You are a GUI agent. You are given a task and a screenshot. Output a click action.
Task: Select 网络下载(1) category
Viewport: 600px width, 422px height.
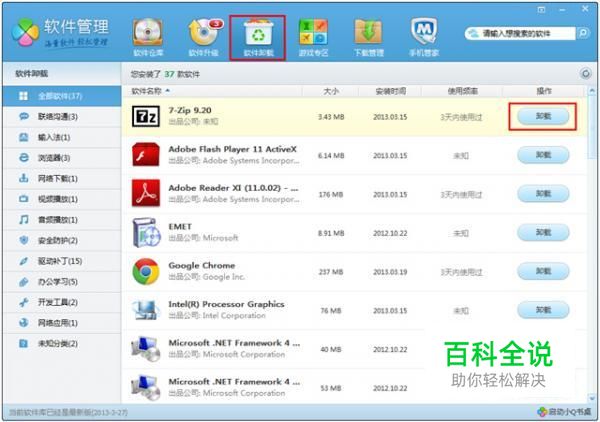[x=62, y=179]
